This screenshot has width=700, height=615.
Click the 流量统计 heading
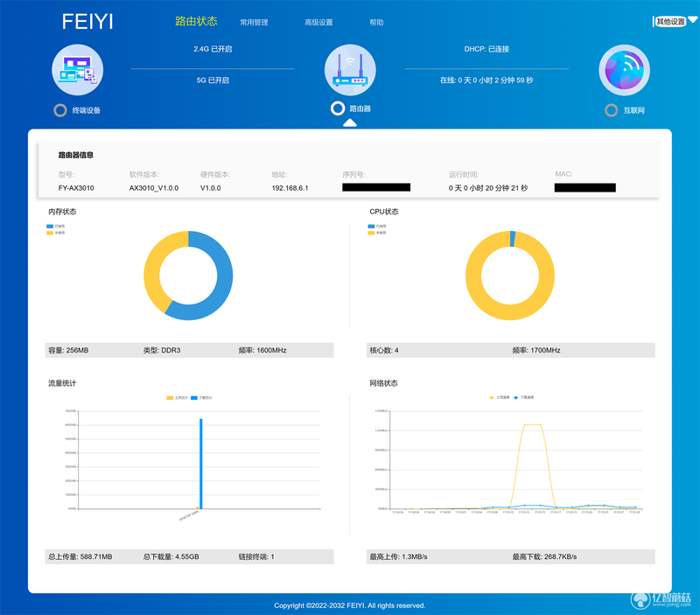pos(62,383)
